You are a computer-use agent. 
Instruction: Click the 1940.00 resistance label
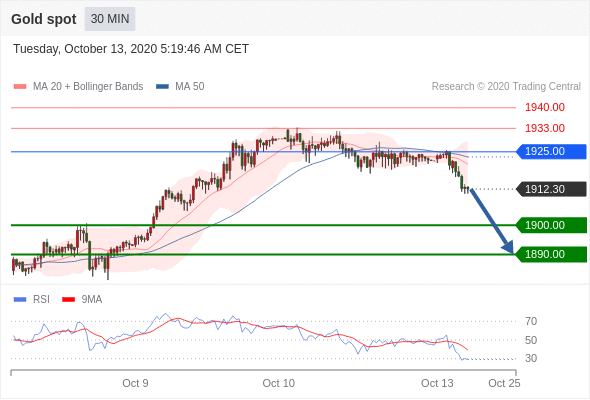(x=544, y=108)
